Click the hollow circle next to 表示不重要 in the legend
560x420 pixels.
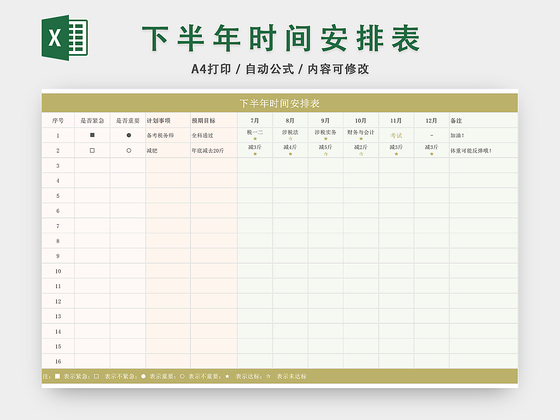click(x=182, y=376)
